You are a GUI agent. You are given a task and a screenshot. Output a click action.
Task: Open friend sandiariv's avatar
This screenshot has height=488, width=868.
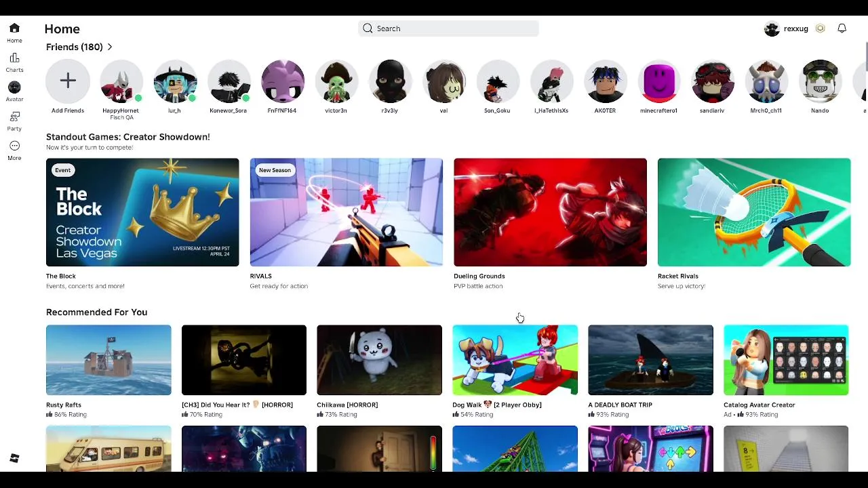[x=713, y=81]
